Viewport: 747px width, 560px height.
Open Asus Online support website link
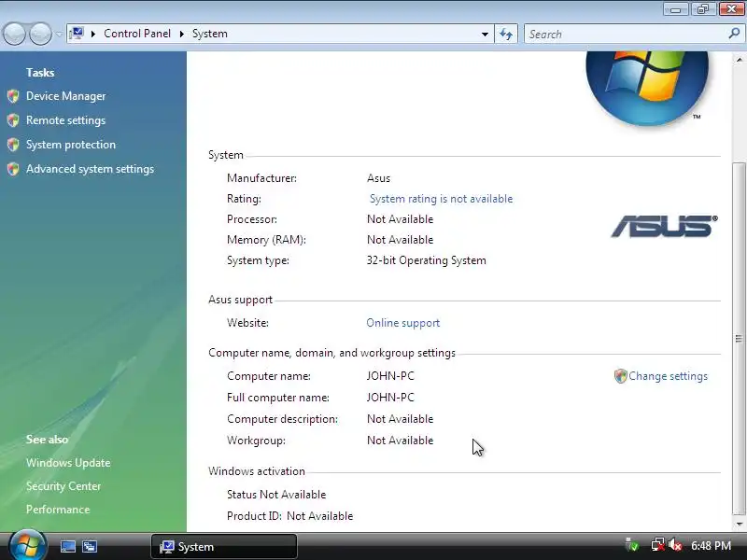tap(403, 323)
